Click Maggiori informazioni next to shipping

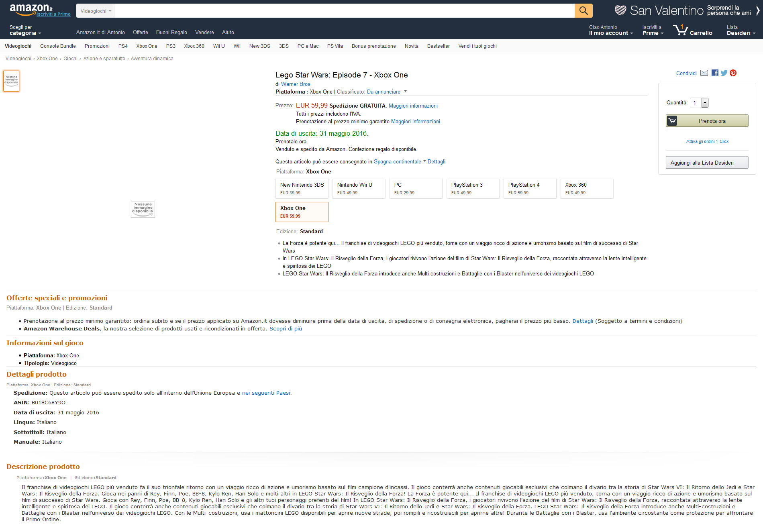click(413, 106)
